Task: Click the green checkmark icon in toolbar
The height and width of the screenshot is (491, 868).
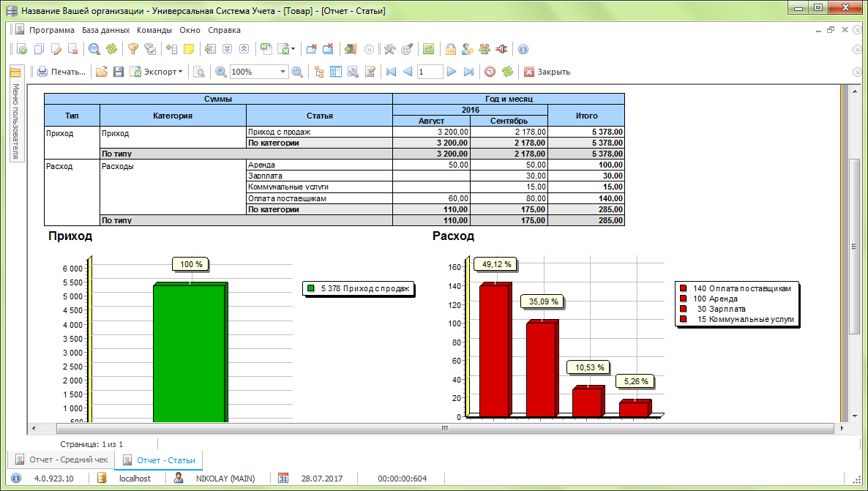Action: point(428,49)
